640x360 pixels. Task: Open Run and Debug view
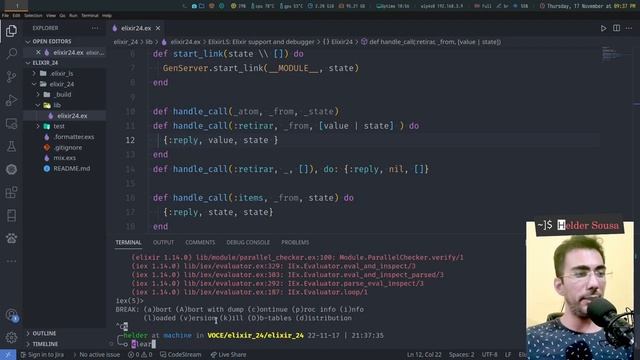(11, 100)
